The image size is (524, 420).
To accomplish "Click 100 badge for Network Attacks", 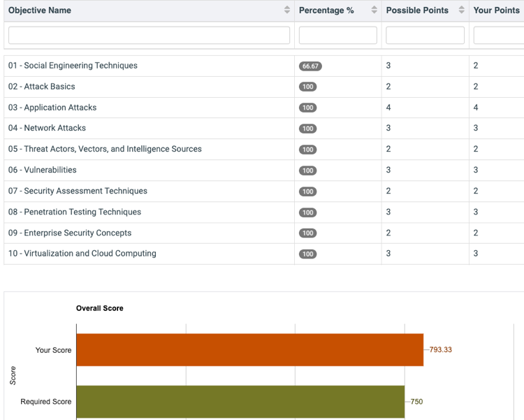I will tap(307, 129).
